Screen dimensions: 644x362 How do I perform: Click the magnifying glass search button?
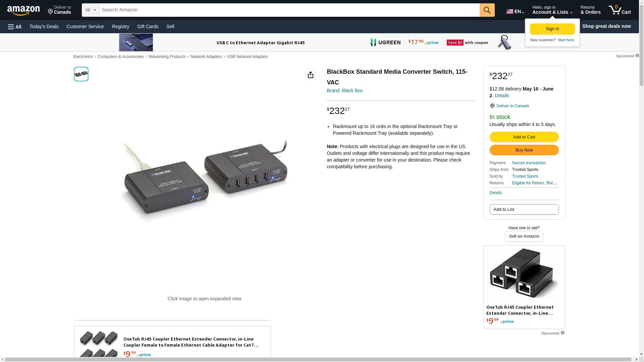[487, 10]
